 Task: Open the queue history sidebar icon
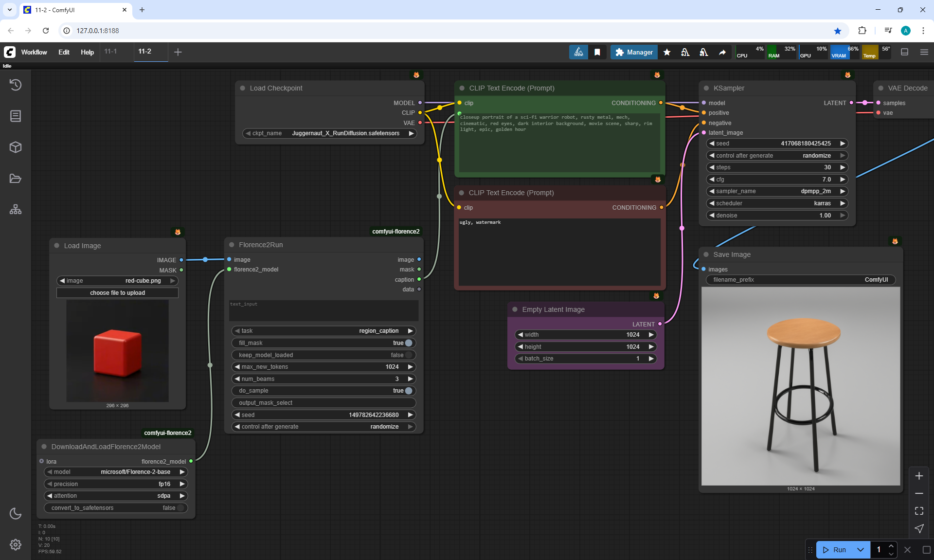tap(16, 85)
